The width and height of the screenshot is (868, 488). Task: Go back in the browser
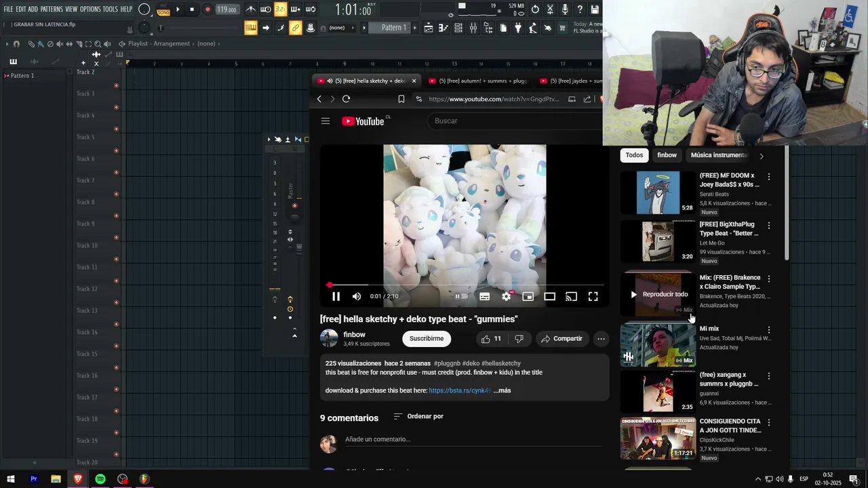pyautogui.click(x=319, y=99)
